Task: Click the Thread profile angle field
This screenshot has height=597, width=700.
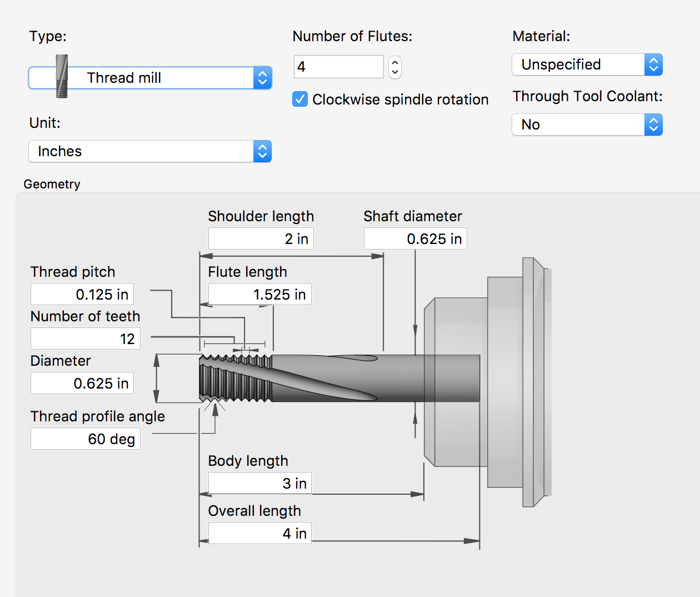Action: (x=85, y=439)
